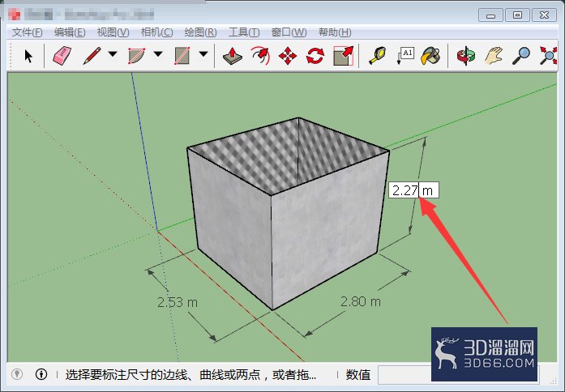Viewport: 565px width, 392px height.
Task: Select the Move tool with red arrows
Action: (x=288, y=56)
